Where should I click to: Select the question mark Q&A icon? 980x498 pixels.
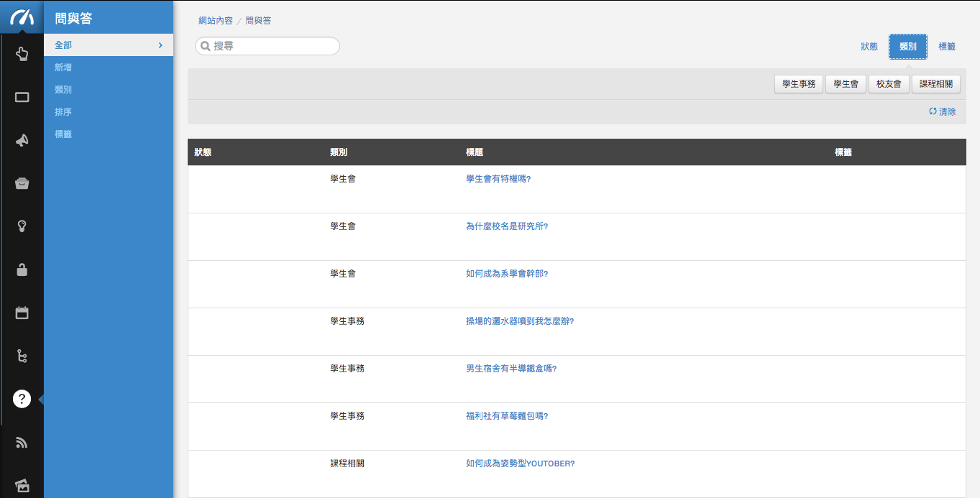tap(22, 399)
